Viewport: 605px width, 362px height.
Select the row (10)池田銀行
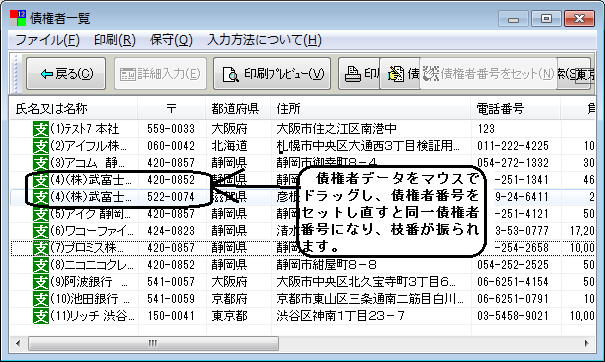tap(302, 299)
